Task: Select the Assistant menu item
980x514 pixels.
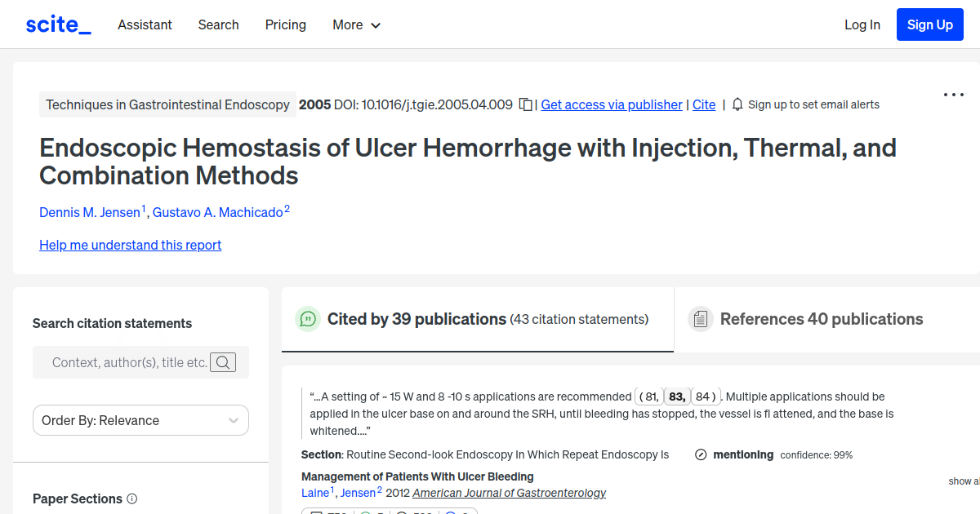Action: (x=145, y=25)
